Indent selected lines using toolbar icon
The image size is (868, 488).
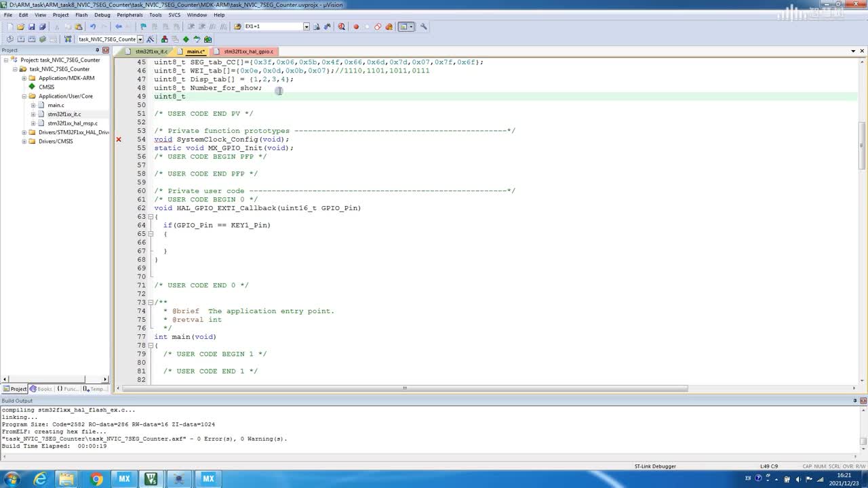191,26
